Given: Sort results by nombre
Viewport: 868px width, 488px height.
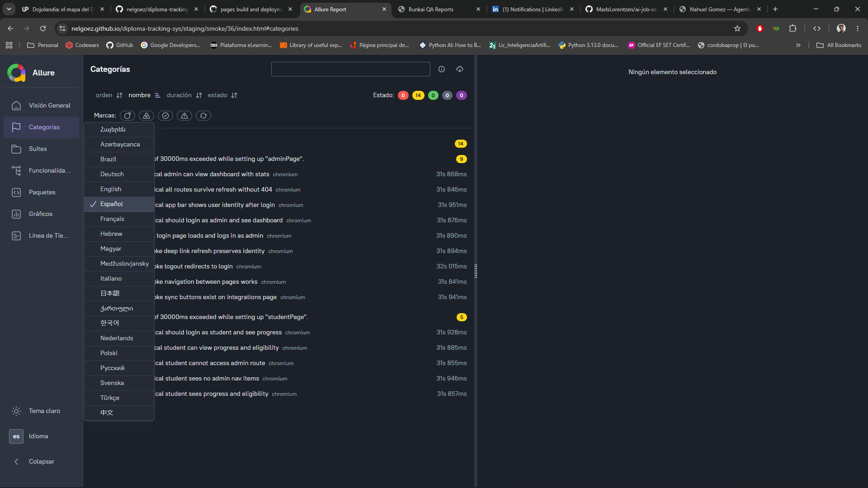Looking at the screenshot, I should click(x=144, y=95).
